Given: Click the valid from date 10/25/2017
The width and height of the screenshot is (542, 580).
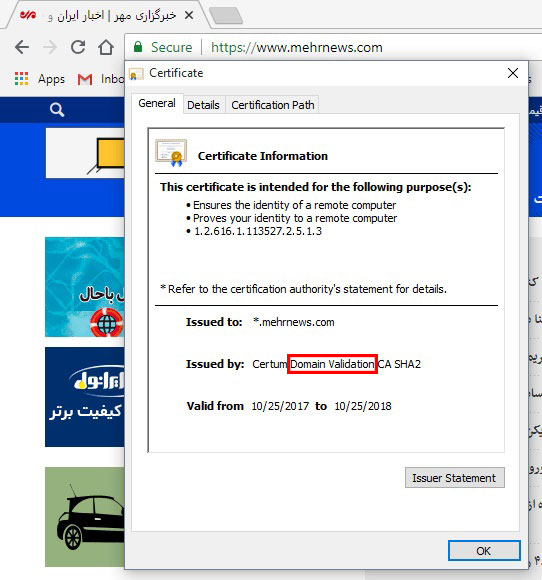Looking at the screenshot, I should [x=280, y=406].
